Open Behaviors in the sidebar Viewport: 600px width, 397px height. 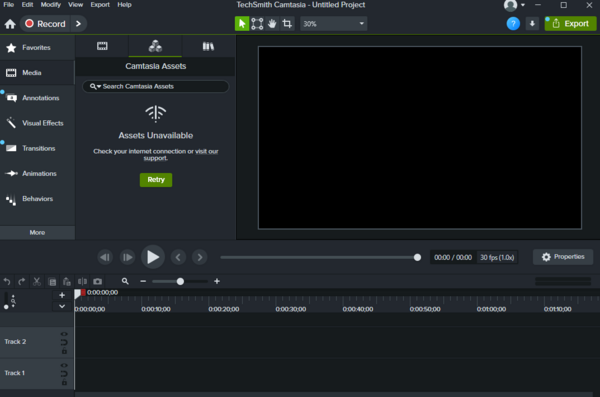(37, 199)
